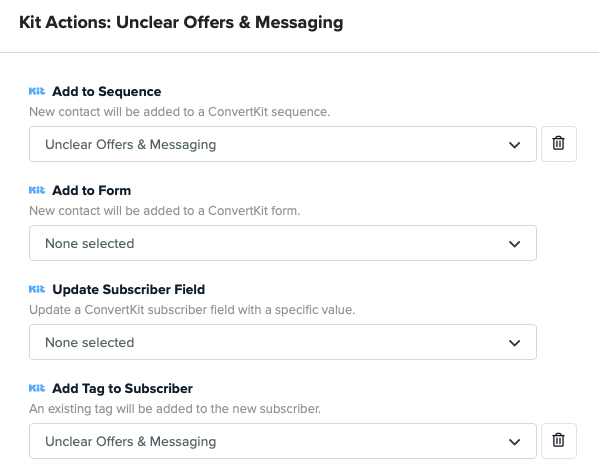
Task: Click the Kit Actions panel title
Action: 181,22
